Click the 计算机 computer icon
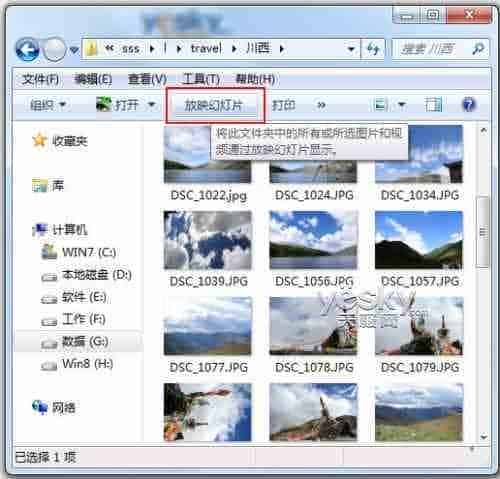Image resolution: width=500 pixels, height=479 pixels. pos(40,229)
